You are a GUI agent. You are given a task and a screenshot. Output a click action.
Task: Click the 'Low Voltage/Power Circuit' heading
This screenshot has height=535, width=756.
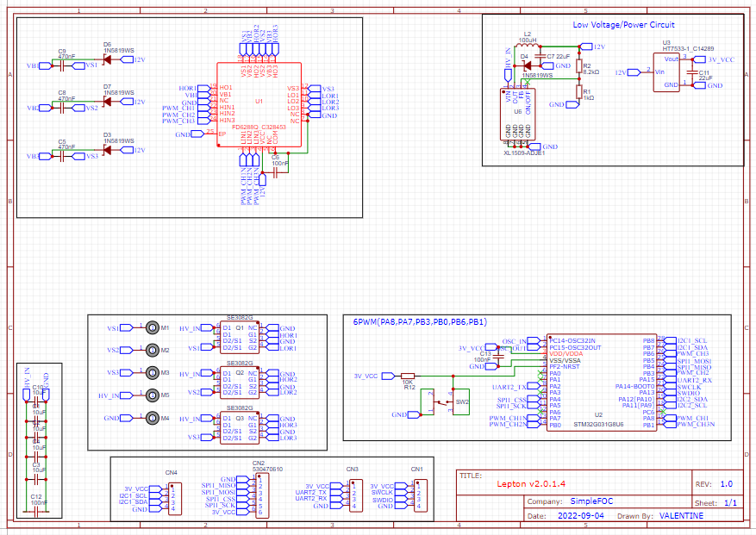tap(623, 25)
